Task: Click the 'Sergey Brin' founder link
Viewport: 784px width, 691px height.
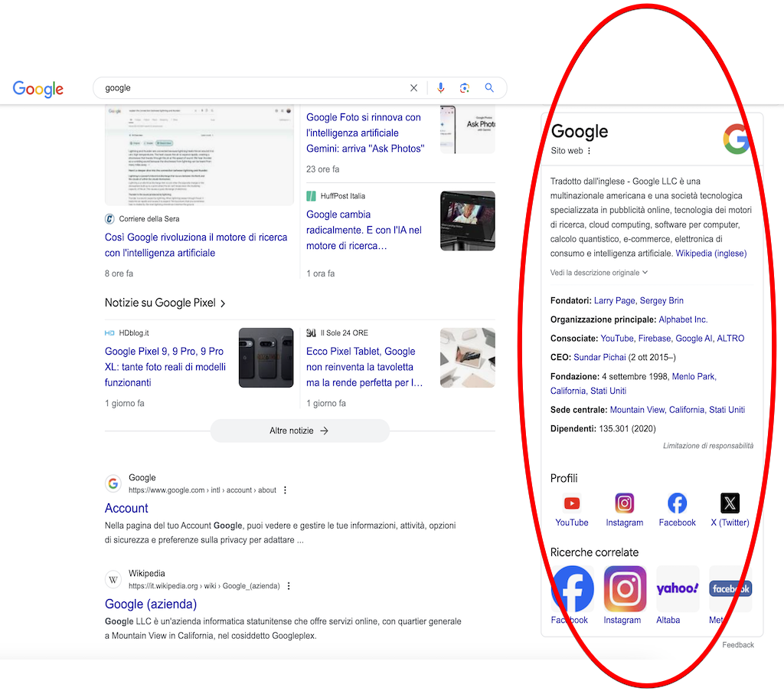Action: 661,300
